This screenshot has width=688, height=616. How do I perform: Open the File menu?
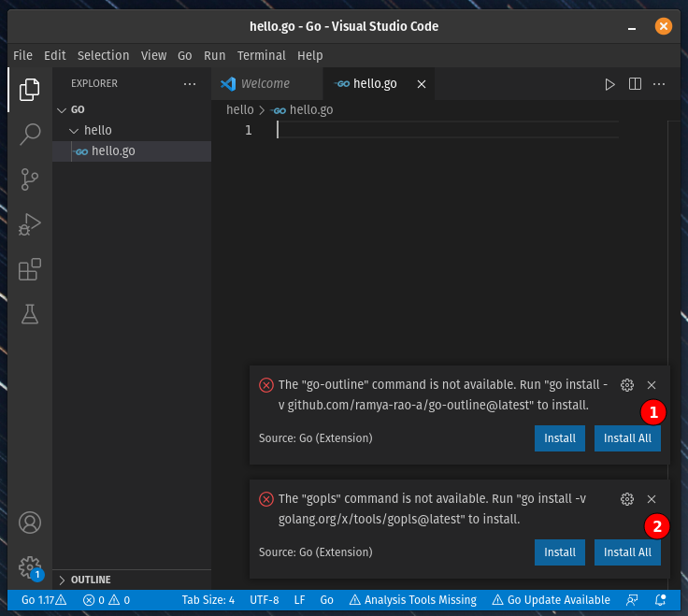click(x=22, y=56)
